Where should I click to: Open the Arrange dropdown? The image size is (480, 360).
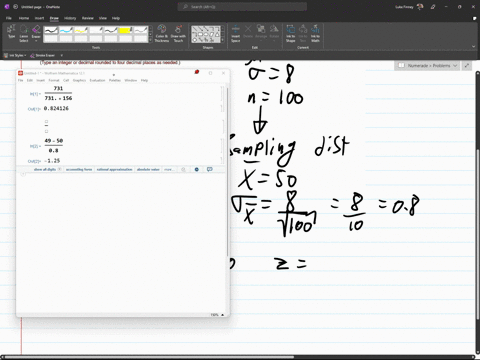[x=261, y=32]
